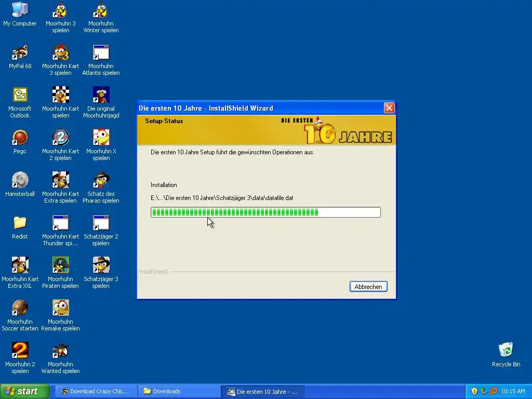The image size is (532, 399).
Task: Click the security shield tray icon
Action: tap(474, 392)
